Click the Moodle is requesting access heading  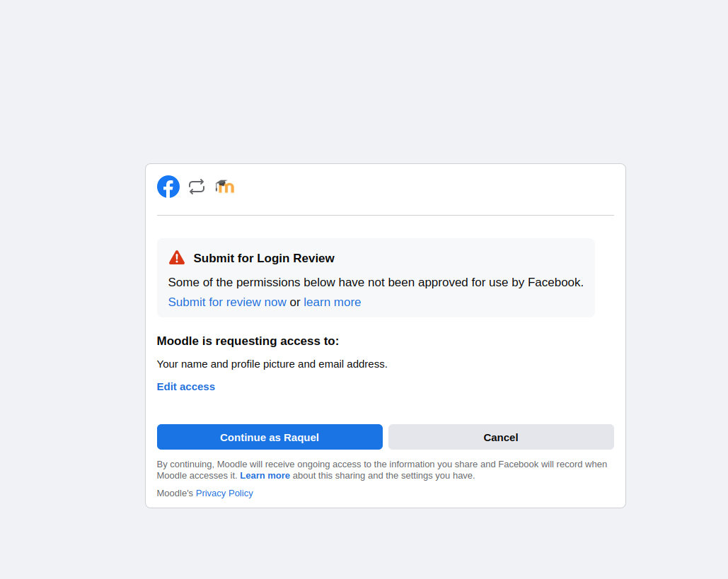pos(248,341)
